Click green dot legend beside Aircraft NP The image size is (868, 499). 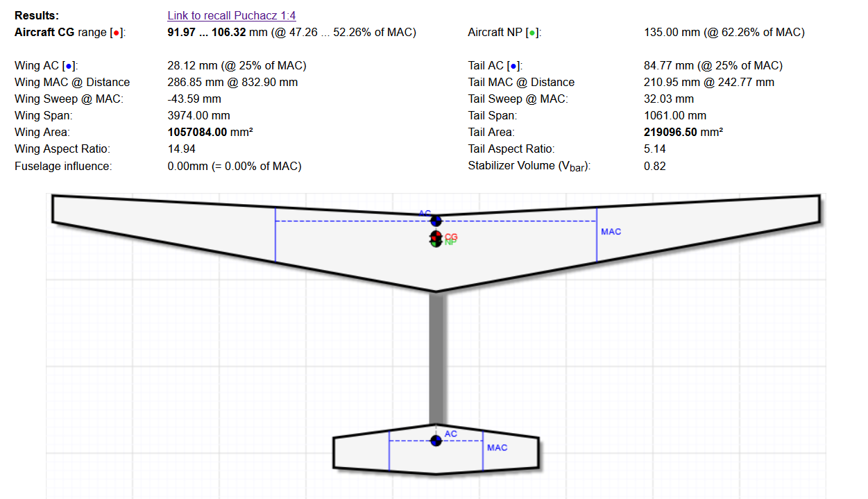531,33
